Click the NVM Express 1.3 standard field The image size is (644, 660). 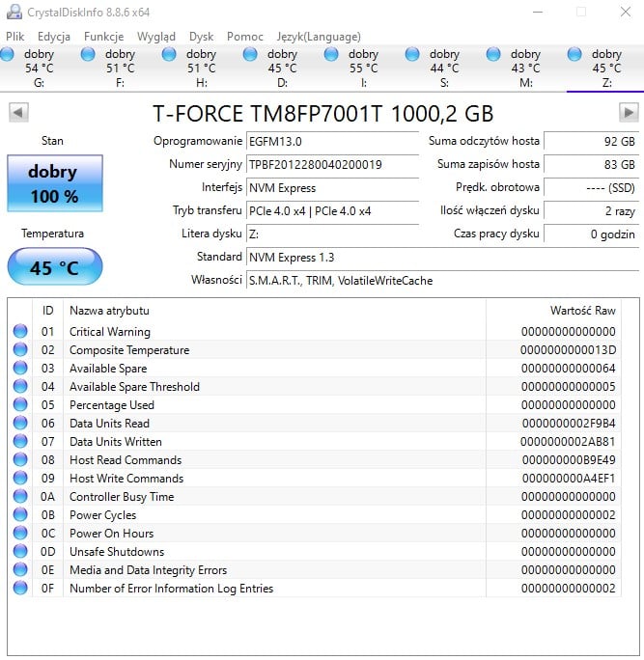coord(442,258)
